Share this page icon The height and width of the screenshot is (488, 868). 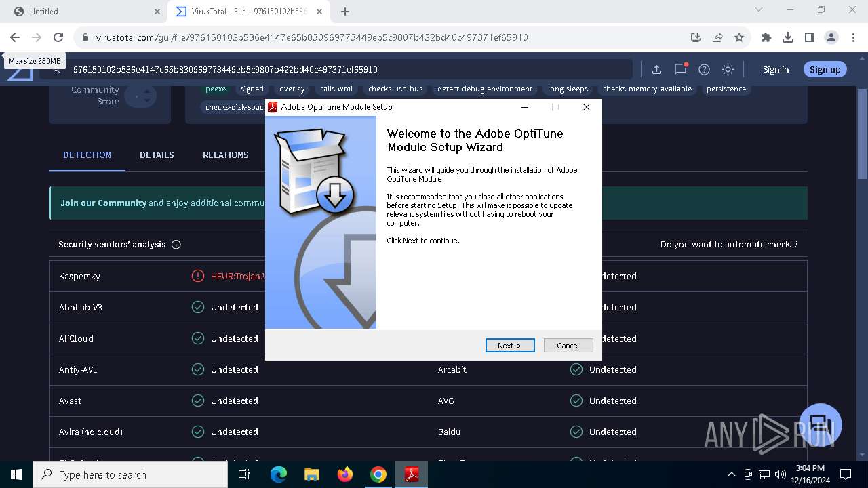click(717, 37)
